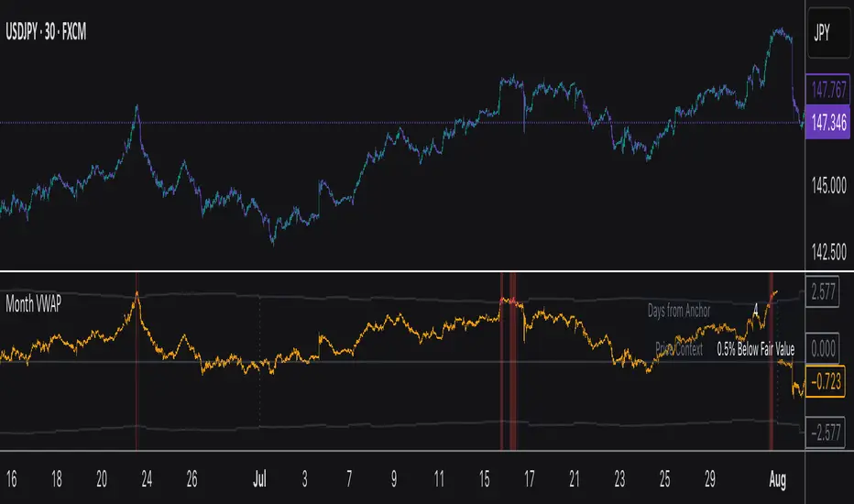
Task: Select the current price label 147.346
Action: point(828,122)
